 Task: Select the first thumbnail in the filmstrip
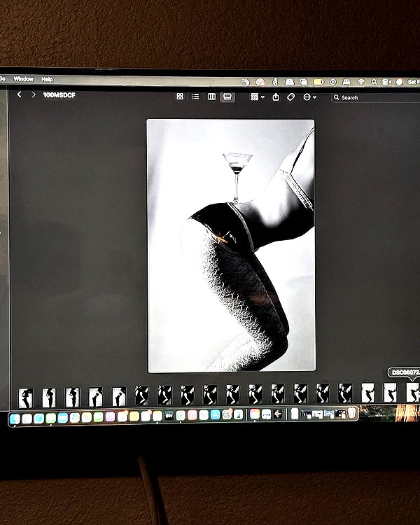click(x=26, y=398)
